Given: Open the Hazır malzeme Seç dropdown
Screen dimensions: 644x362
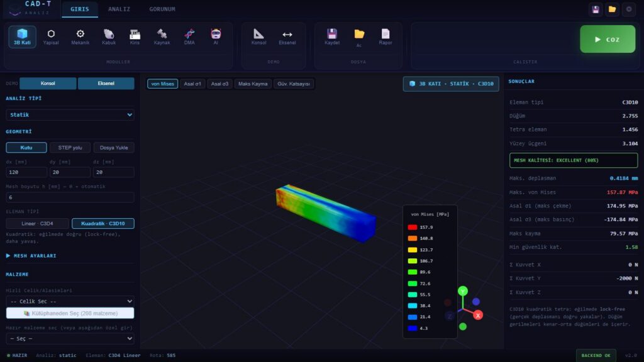Looking at the screenshot, I should coord(70,339).
